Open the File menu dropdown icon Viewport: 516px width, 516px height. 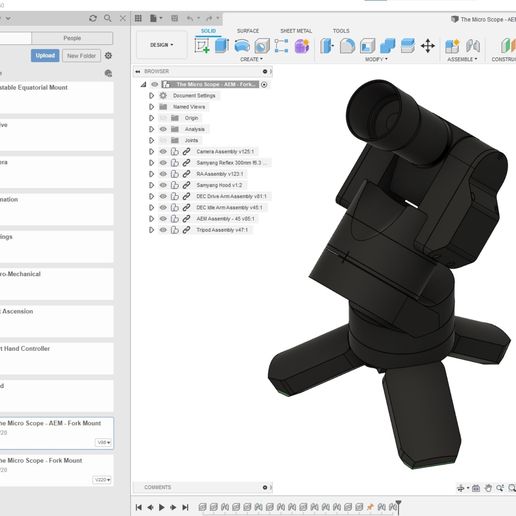(156, 18)
